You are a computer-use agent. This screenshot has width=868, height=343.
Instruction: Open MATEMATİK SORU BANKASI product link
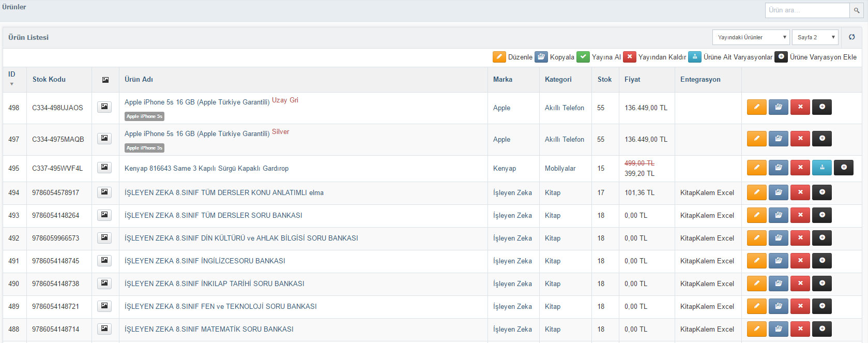209,329
